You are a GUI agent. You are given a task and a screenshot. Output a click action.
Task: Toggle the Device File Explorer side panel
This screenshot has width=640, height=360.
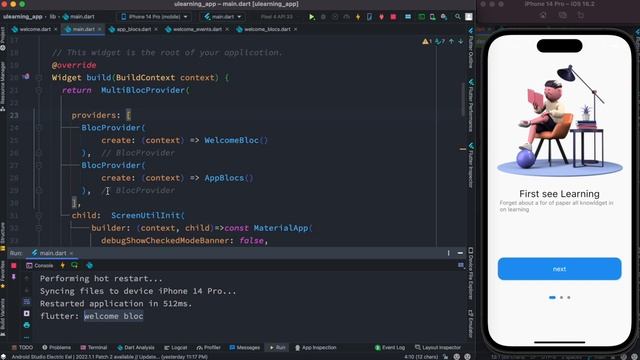click(x=471, y=273)
